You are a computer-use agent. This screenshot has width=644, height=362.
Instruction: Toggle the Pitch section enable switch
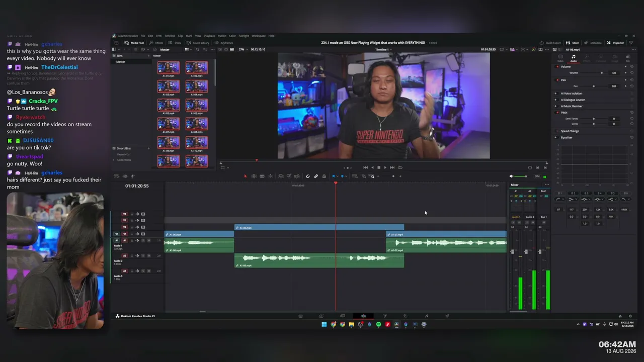click(x=557, y=113)
